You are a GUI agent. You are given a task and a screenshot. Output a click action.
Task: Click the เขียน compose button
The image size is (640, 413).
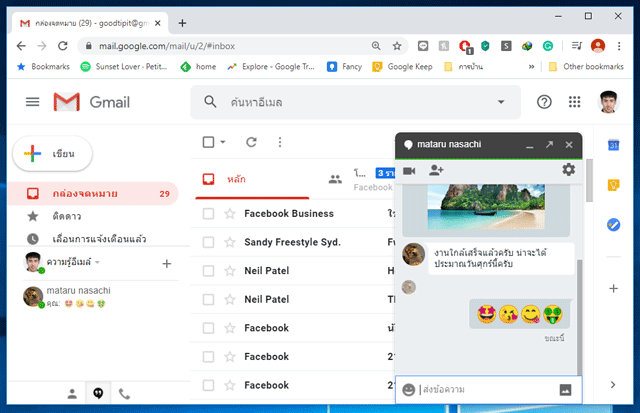coord(53,154)
